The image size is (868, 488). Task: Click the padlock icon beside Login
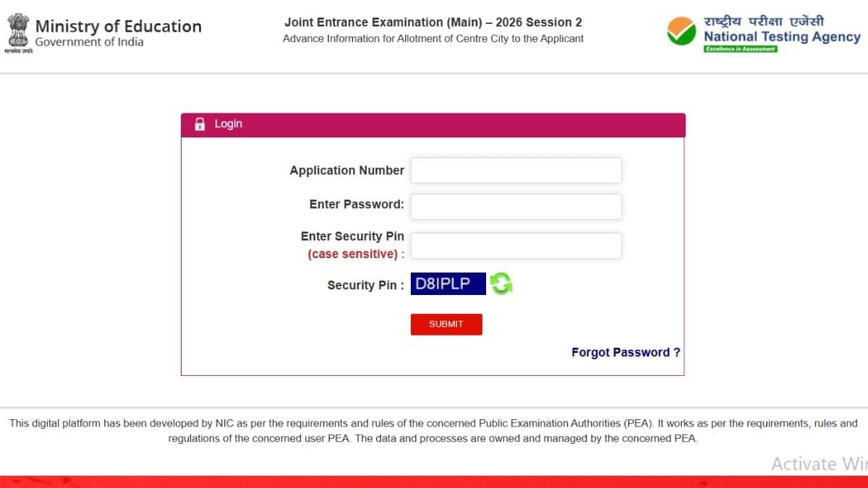pyautogui.click(x=200, y=124)
